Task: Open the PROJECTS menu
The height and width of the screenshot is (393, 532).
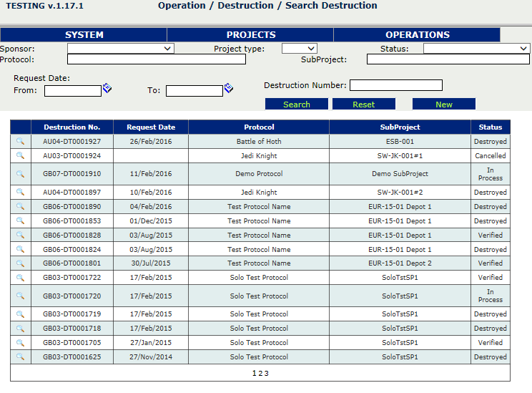Action: coord(251,34)
